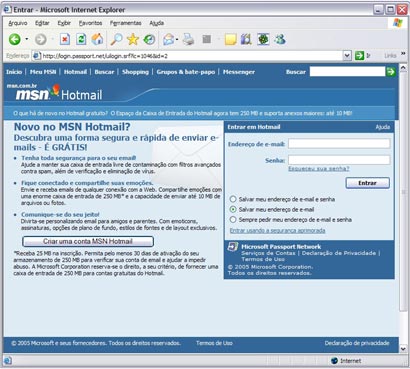Click the Internet Explorer title bar icon
The height and width of the screenshot is (369, 410).
(8, 10)
